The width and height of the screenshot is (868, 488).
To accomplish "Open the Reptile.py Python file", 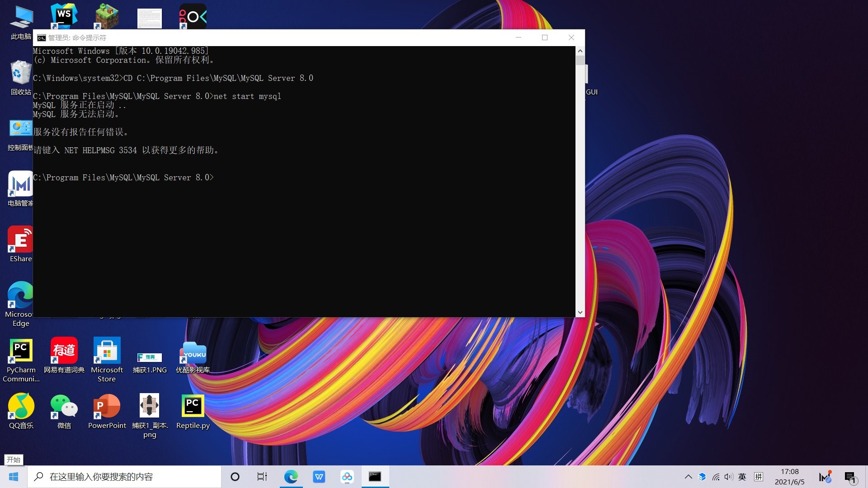I will [193, 411].
